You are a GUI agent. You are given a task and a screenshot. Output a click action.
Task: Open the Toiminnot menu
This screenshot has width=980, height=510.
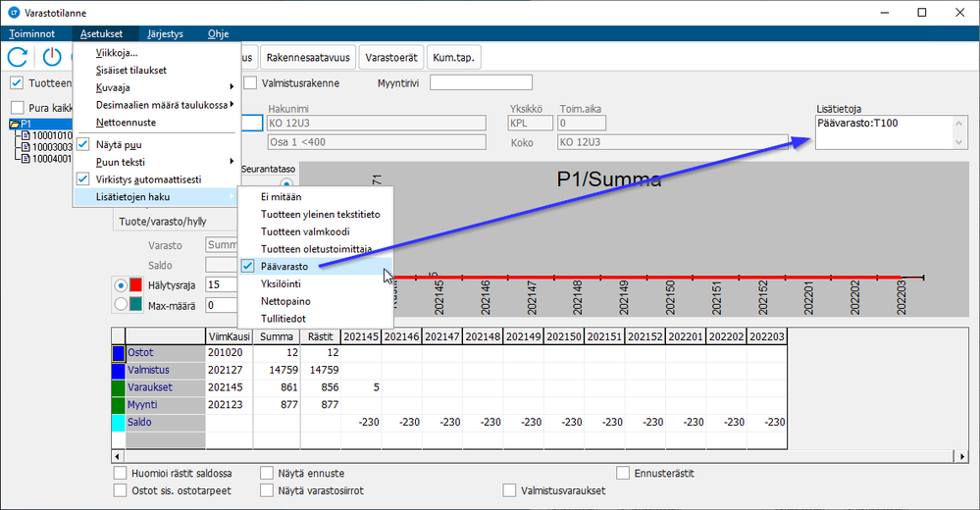(x=31, y=33)
